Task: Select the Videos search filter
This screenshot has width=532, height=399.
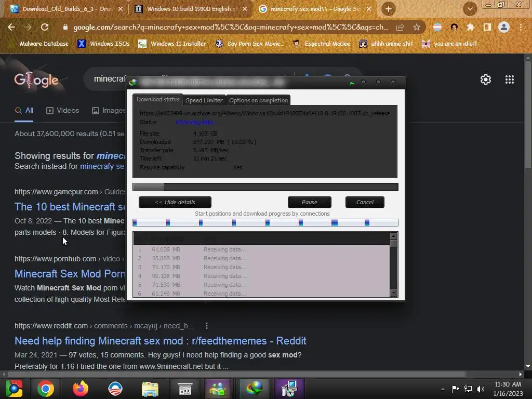Action: point(63,110)
